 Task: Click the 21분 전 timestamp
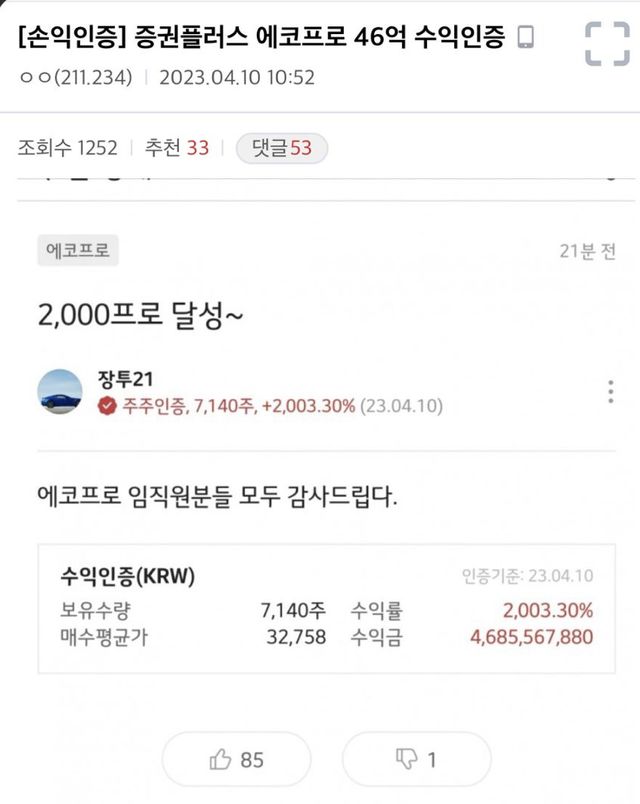[x=587, y=252]
